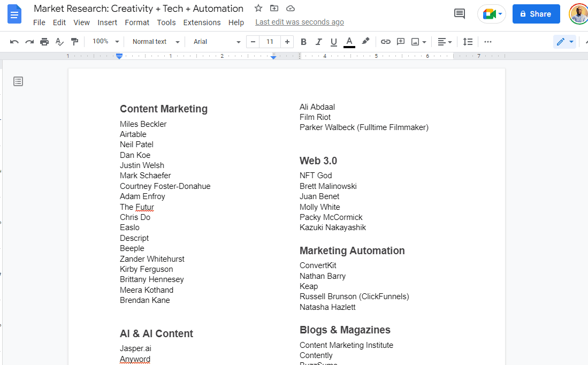Open the zoom level dropdown
Viewport: 588px width, 365px height.
coord(106,42)
